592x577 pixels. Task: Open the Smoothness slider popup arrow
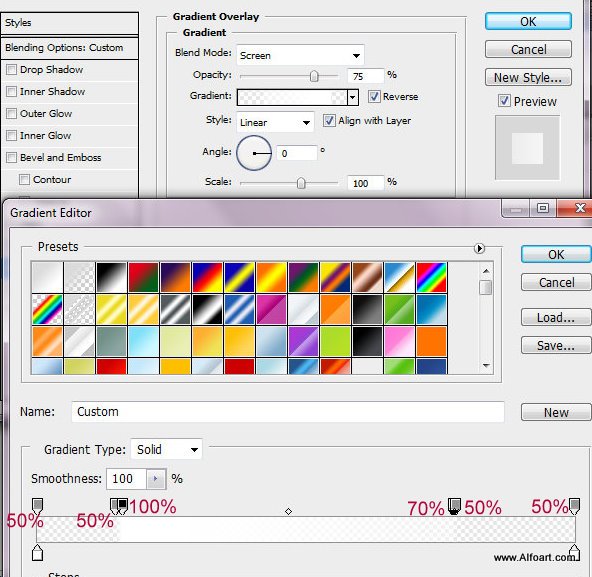coord(156,479)
